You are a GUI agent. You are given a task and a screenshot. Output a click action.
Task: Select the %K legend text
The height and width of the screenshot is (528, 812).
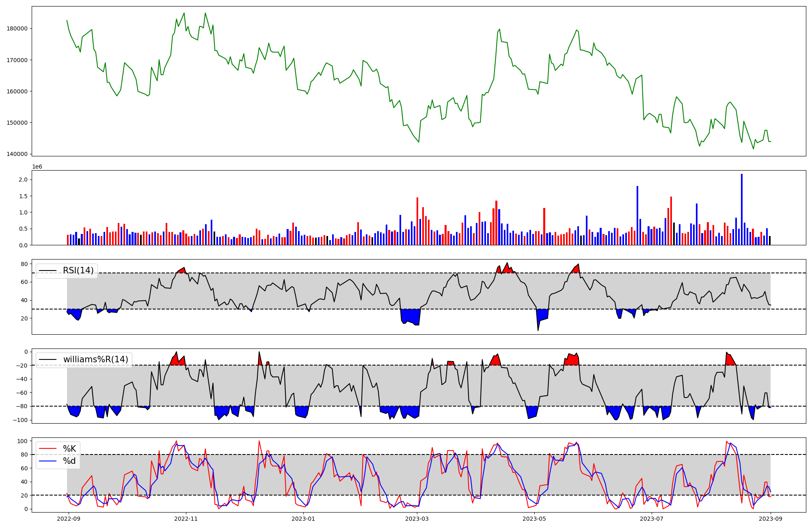[x=69, y=449]
